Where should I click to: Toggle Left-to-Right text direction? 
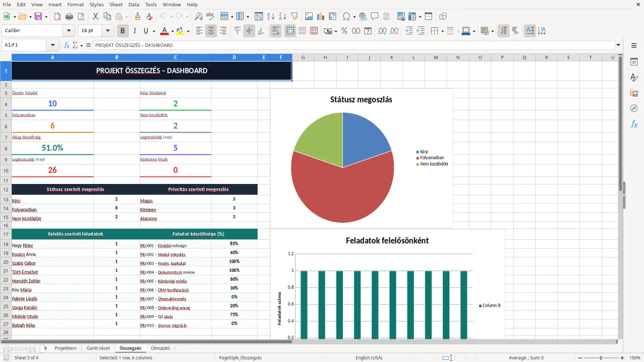point(503,31)
